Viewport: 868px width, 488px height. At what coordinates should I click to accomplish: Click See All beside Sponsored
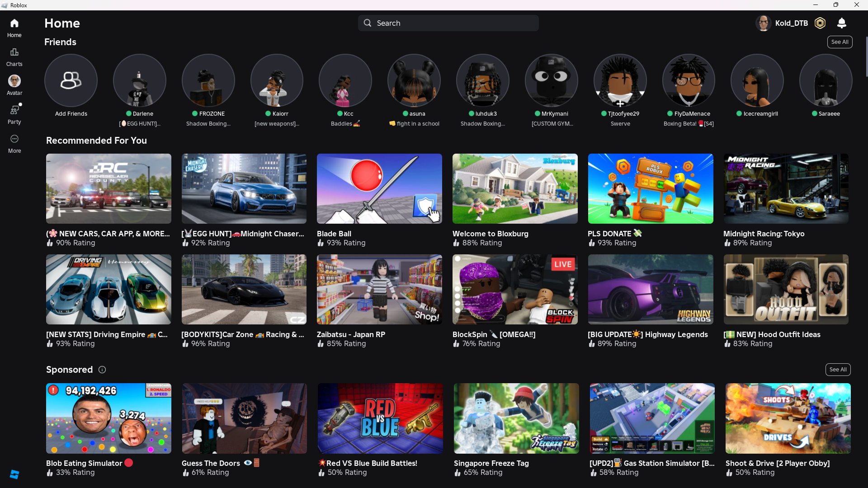coord(838,370)
